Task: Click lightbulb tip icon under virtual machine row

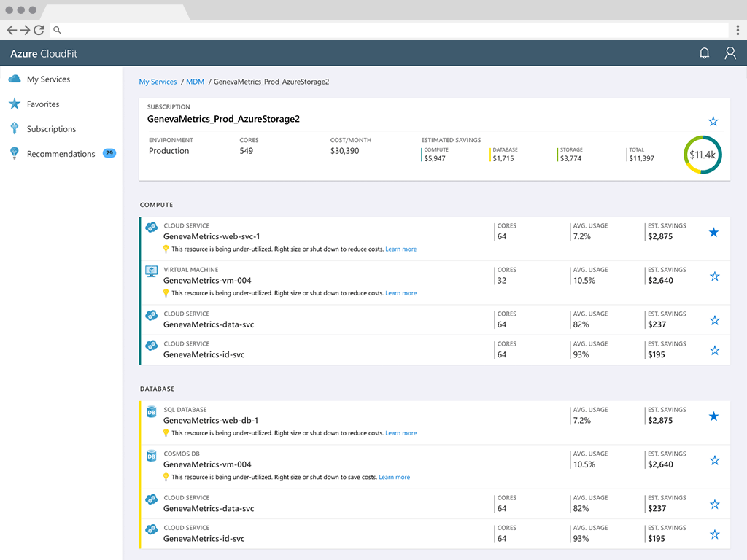Action: 166,293
